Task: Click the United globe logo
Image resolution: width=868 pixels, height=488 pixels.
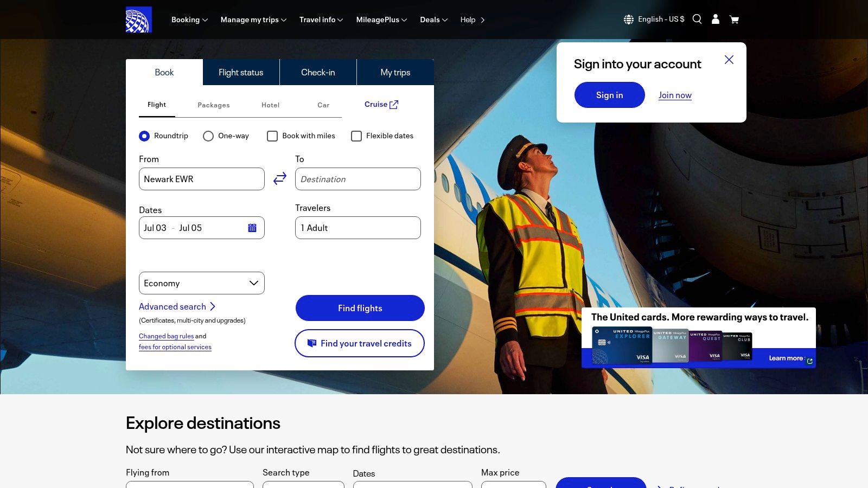Action: [139, 20]
